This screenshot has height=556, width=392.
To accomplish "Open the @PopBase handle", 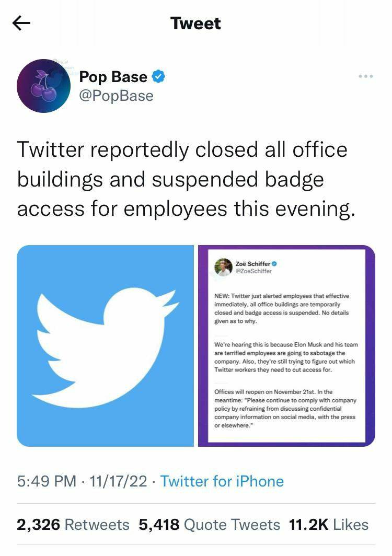I will [116, 96].
